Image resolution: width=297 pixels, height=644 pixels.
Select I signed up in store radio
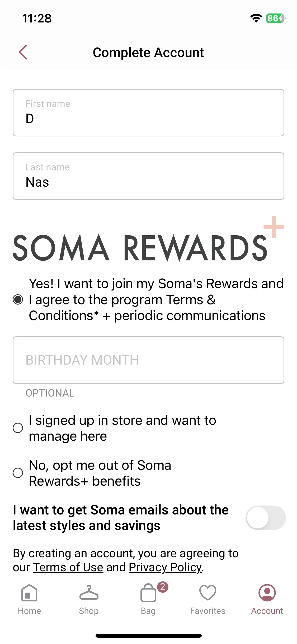pyautogui.click(x=18, y=428)
